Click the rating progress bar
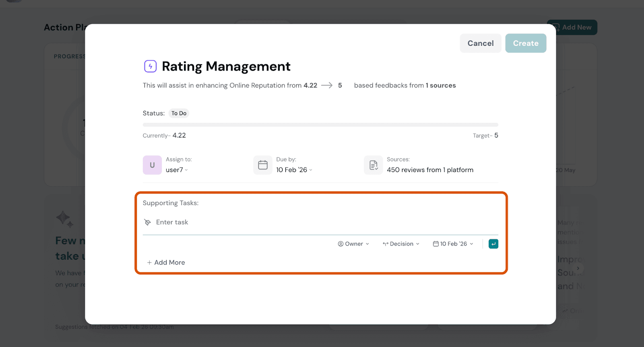 coord(320,125)
